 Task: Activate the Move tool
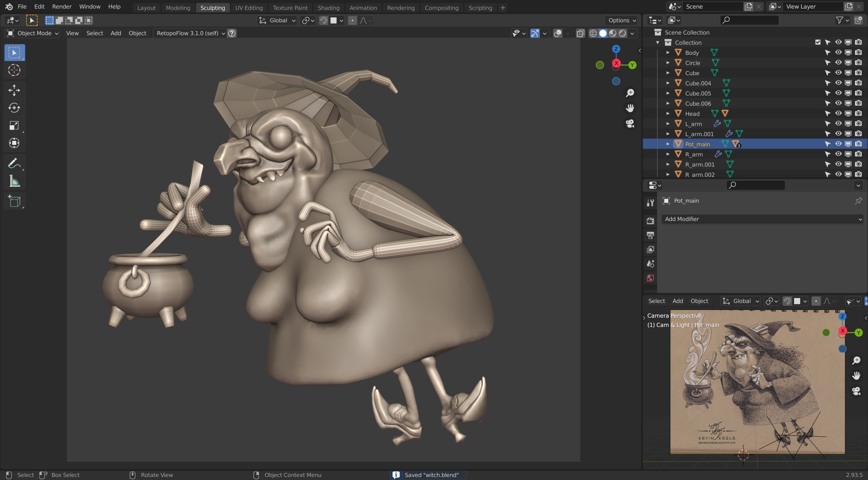[x=14, y=90]
